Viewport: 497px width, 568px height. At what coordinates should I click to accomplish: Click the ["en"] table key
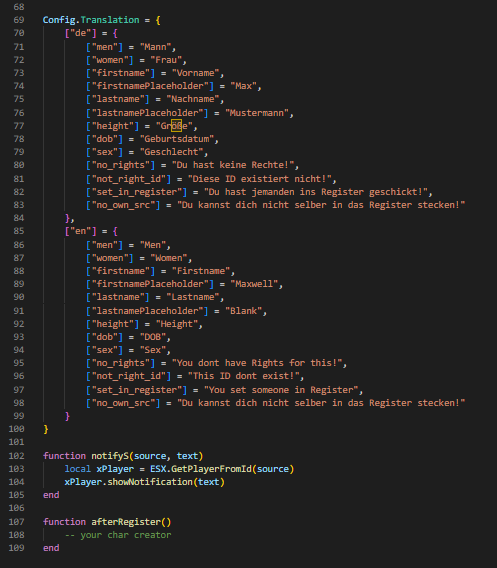click(x=80, y=231)
